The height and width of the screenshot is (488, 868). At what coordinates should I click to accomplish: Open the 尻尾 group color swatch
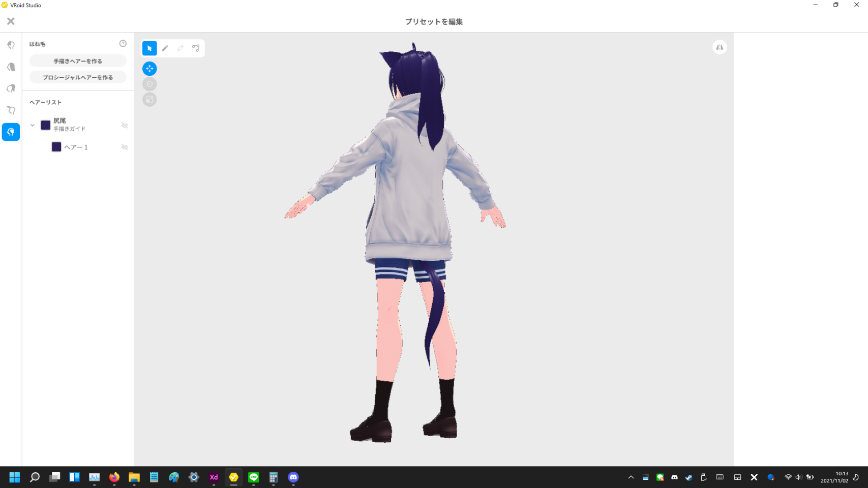point(46,125)
